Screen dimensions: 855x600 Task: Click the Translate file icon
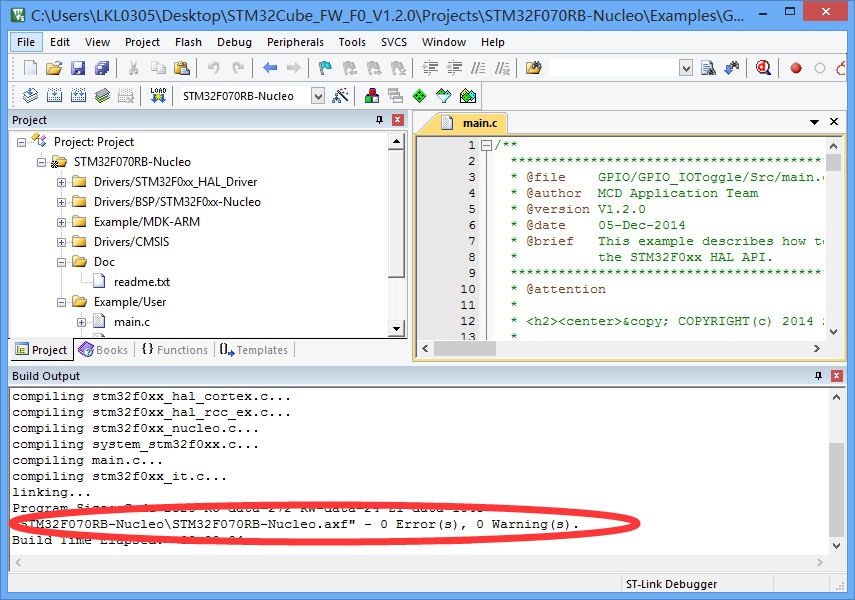(30, 96)
